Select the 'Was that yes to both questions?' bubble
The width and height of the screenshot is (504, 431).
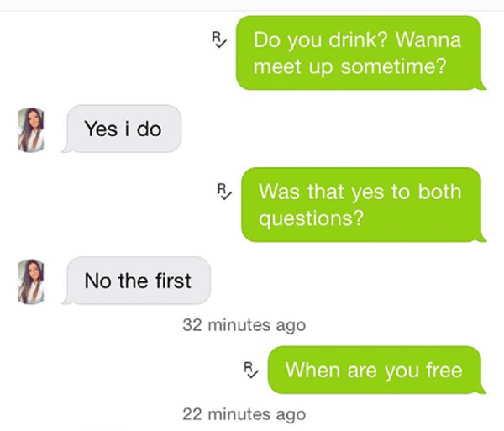[x=363, y=205]
